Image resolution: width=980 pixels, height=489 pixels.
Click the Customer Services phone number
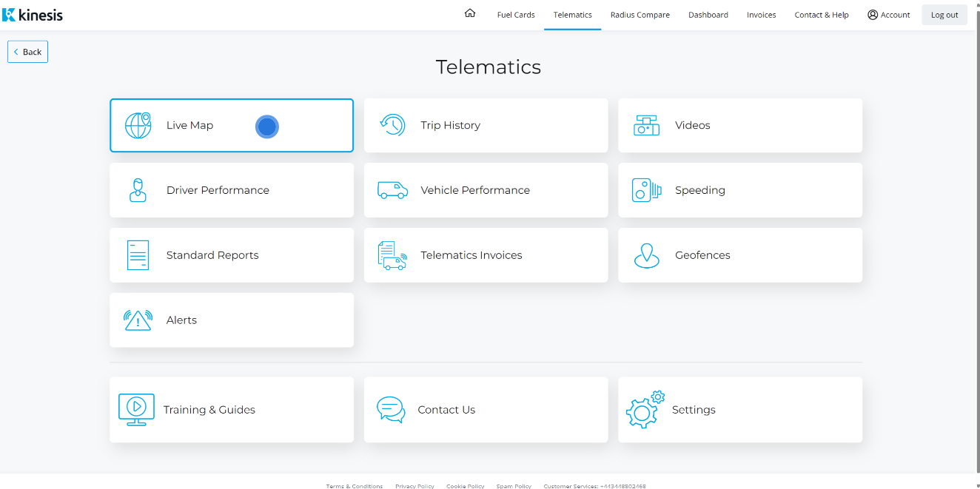coord(622,486)
